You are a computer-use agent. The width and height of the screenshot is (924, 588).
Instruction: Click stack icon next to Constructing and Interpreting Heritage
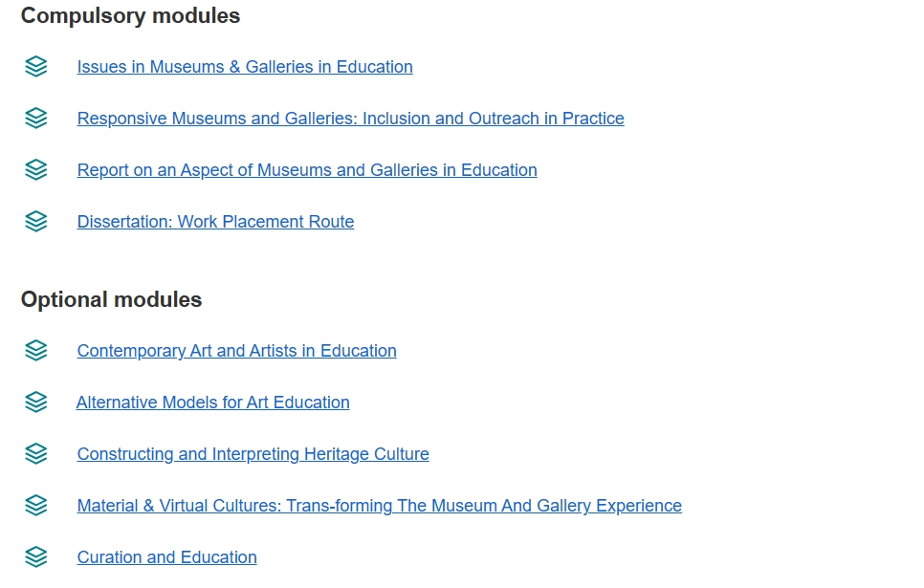[x=36, y=453]
